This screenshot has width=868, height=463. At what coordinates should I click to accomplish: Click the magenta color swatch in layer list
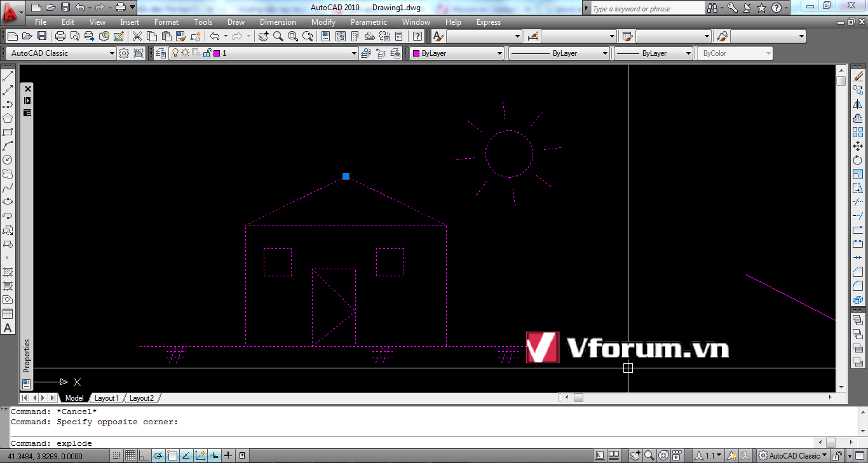[x=217, y=53]
